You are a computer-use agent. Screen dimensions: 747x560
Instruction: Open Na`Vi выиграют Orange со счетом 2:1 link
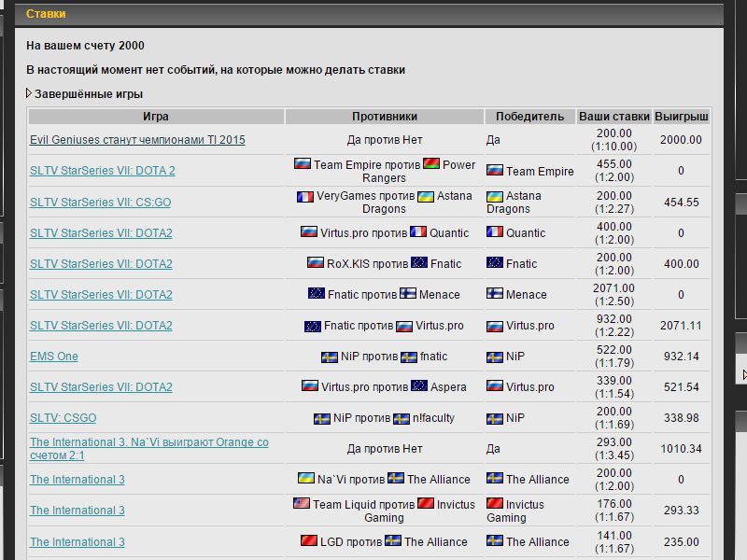point(149,449)
